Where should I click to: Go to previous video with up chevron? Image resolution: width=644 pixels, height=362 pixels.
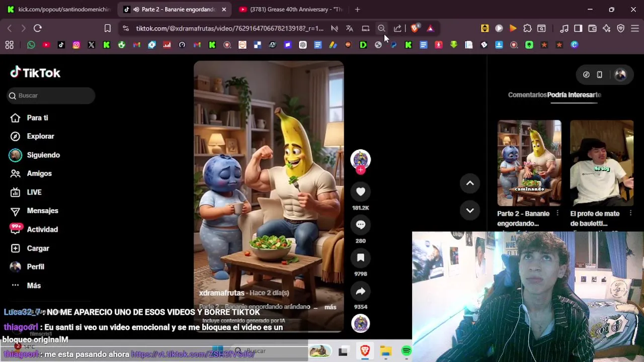(470, 184)
